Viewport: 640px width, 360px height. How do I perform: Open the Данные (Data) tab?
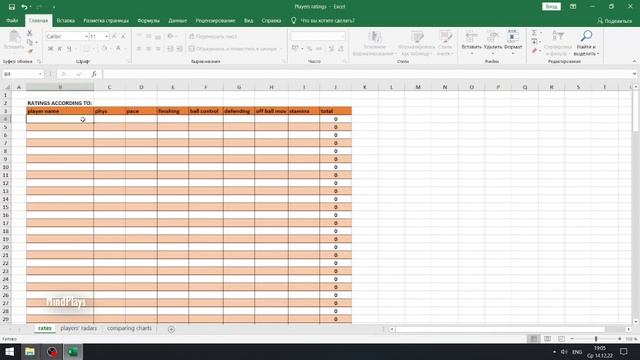click(x=177, y=20)
